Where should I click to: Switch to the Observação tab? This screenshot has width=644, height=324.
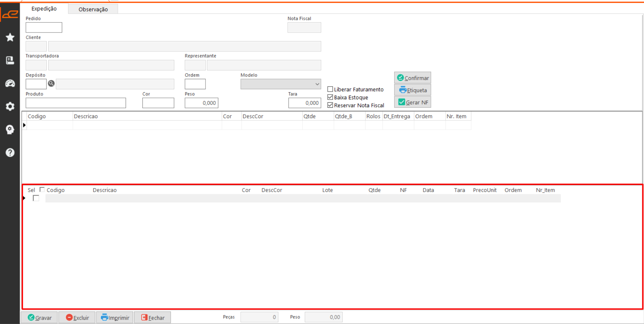pyautogui.click(x=93, y=9)
